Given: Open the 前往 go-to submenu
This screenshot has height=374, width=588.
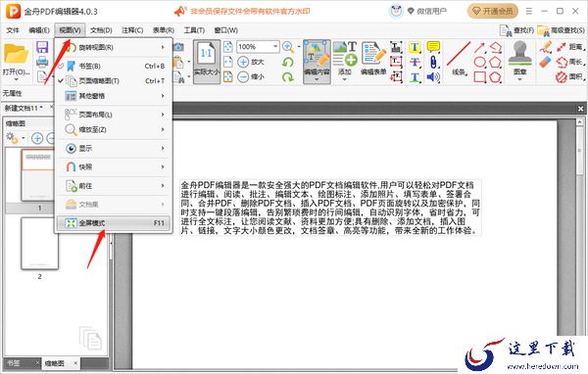Looking at the screenshot, I should pos(114,186).
